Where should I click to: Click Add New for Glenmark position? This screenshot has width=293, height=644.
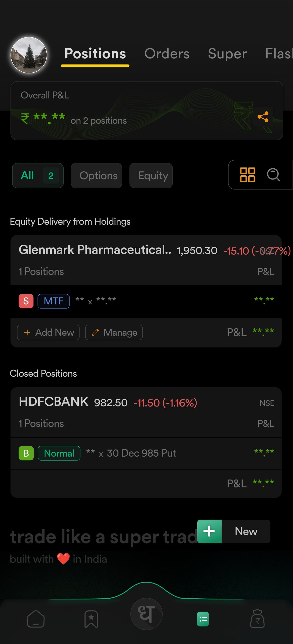[x=48, y=332]
